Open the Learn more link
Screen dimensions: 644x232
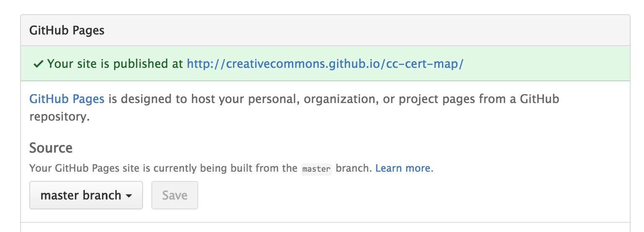click(403, 168)
